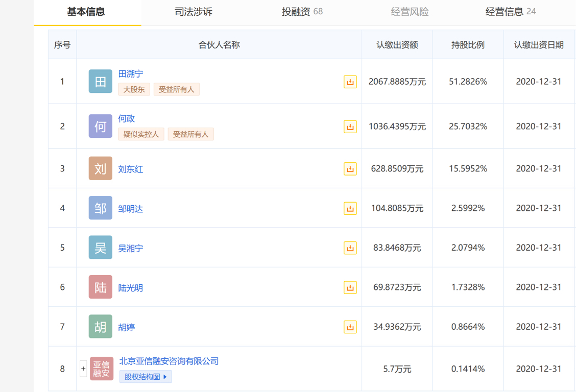Click the orange icon in 田溯宁's row

350,82
